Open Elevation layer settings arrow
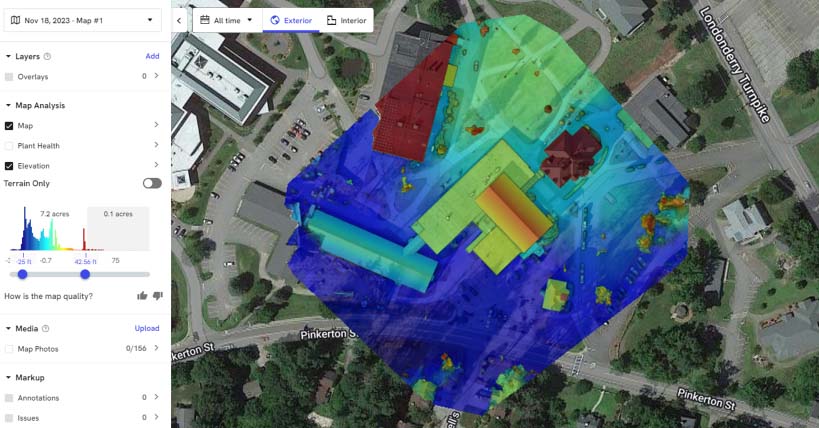The width and height of the screenshot is (819, 428). 156,166
